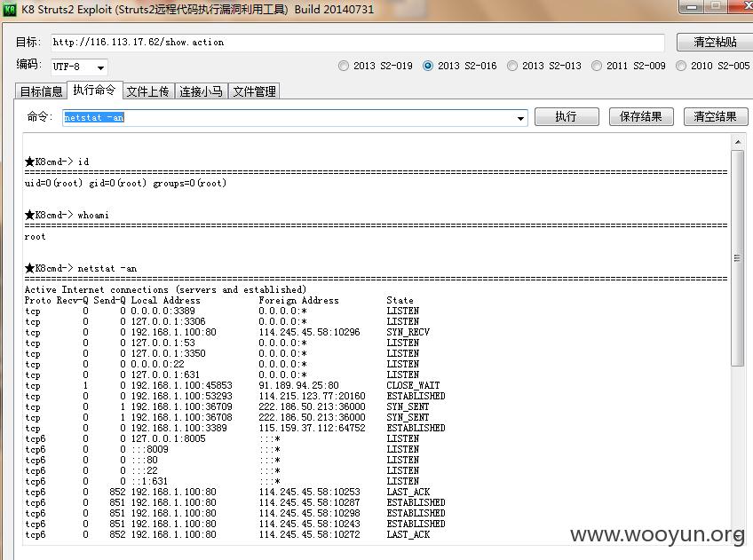
Task: Click foreign address 114.215.123.77:20160
Action: click(313, 396)
